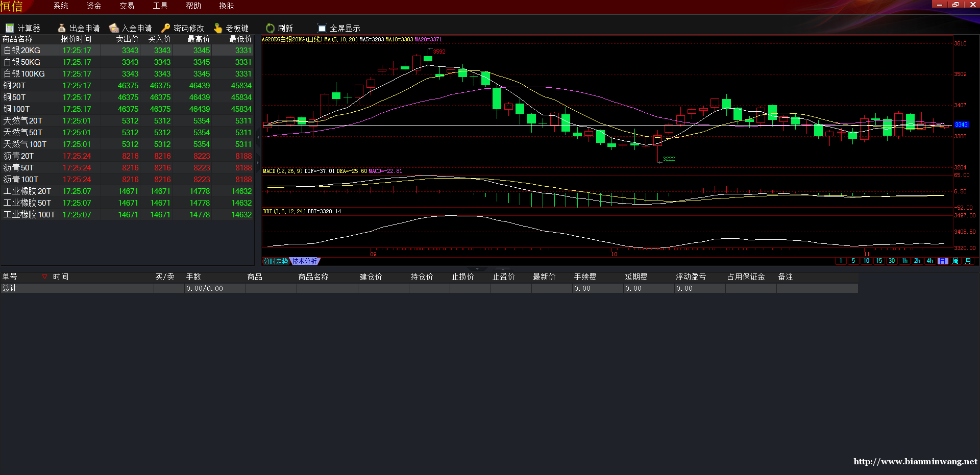The height and width of the screenshot is (475, 980).
Task: Open the 换肤 skin menu
Action: 227,6
